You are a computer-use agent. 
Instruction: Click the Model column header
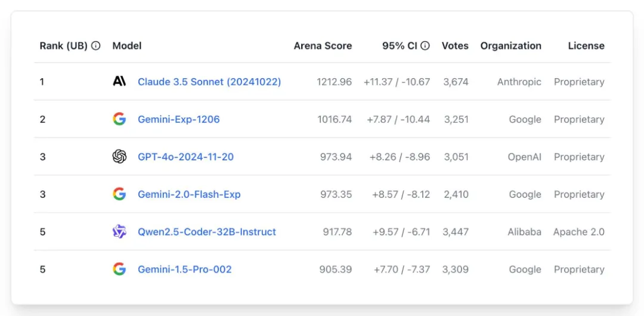coord(127,46)
